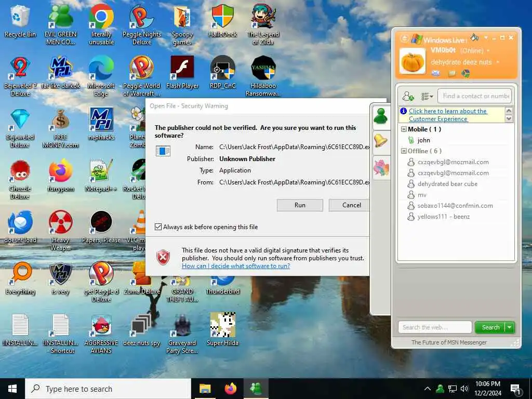Open the VM0b0t (Online) status dropdown
Viewport: 532px width, 399px height.
click(x=488, y=51)
